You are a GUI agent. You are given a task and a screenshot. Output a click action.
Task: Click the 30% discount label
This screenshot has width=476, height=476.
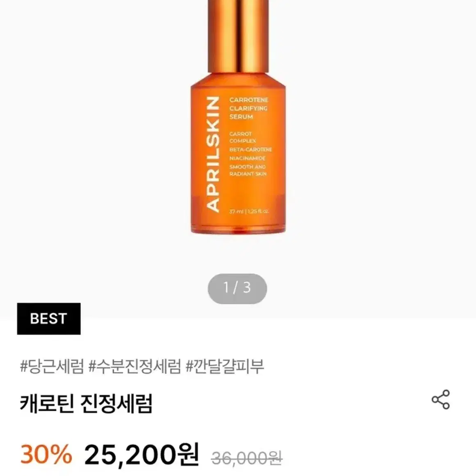point(46,454)
